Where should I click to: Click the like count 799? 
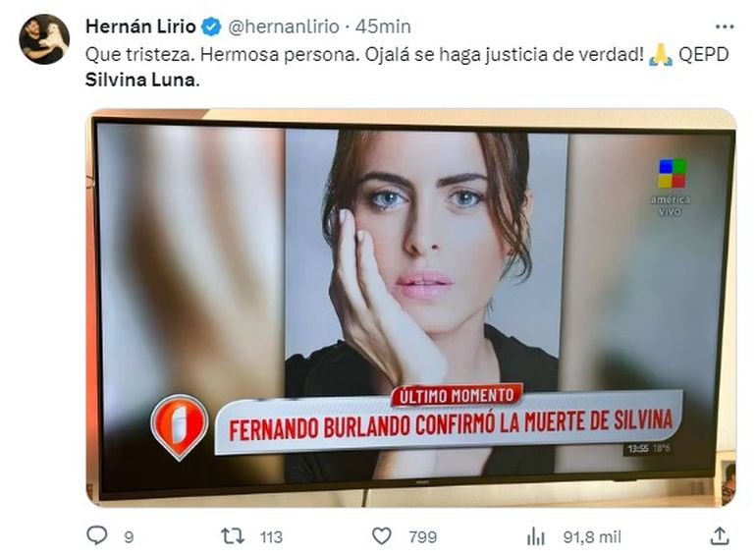[x=423, y=536]
